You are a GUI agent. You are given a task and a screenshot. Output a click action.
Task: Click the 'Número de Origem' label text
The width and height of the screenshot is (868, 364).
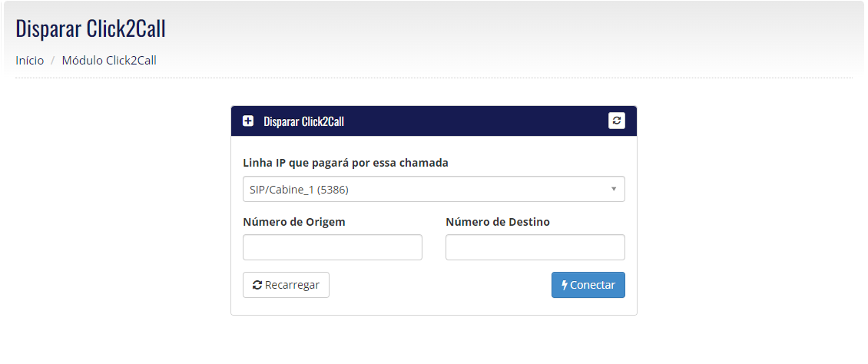[294, 222]
